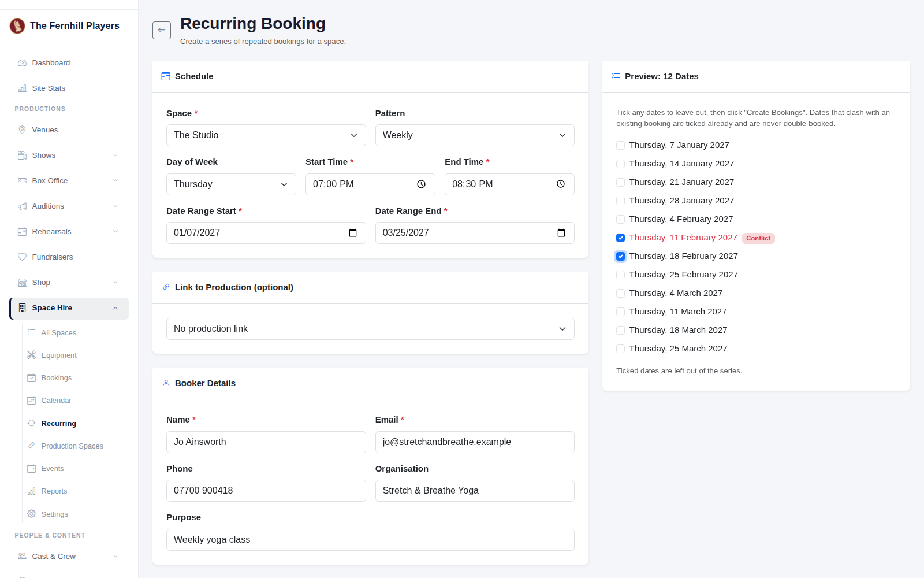Click the Venues pin icon
This screenshot has height=578, width=924.
[x=23, y=130]
